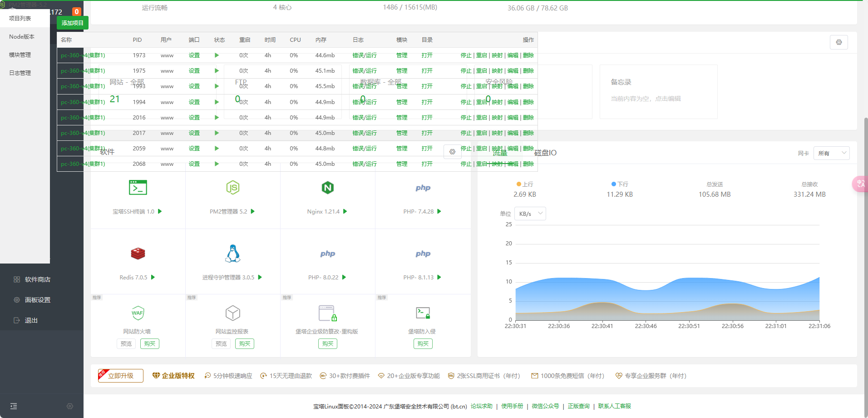Click the PHP-8.1.13 icon
Screen dimensions: 868x418
[x=423, y=254]
